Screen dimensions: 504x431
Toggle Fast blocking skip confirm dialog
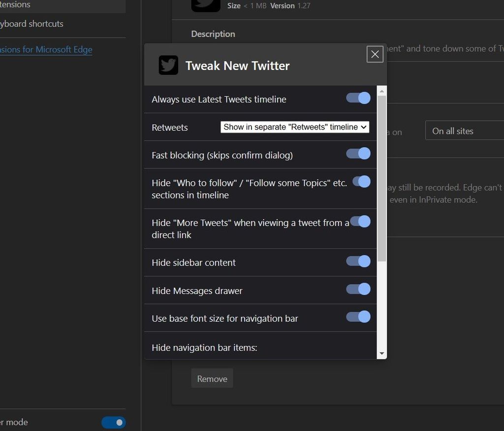(x=357, y=154)
